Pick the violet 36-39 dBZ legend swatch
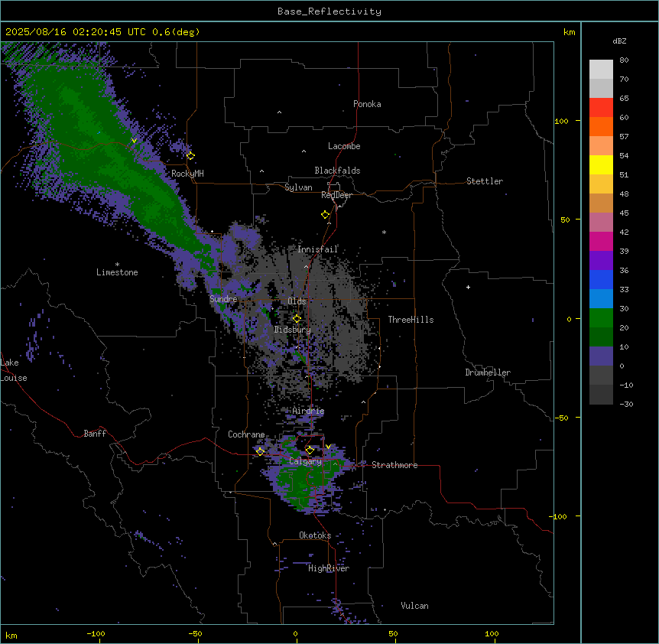659x644 pixels. coord(601,261)
